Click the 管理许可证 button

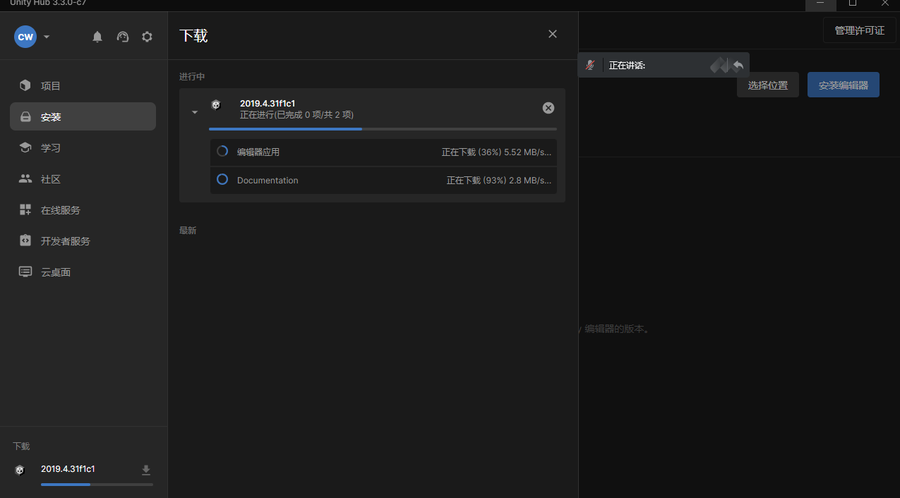click(859, 30)
